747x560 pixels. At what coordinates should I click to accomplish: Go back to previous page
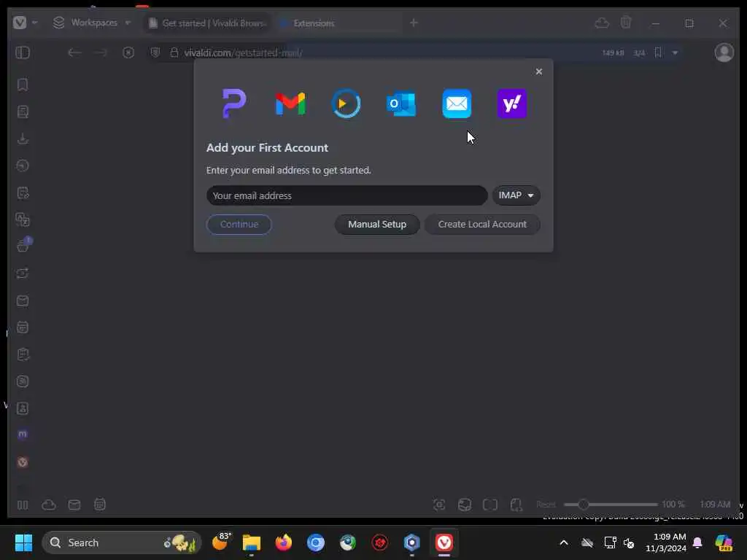click(74, 52)
